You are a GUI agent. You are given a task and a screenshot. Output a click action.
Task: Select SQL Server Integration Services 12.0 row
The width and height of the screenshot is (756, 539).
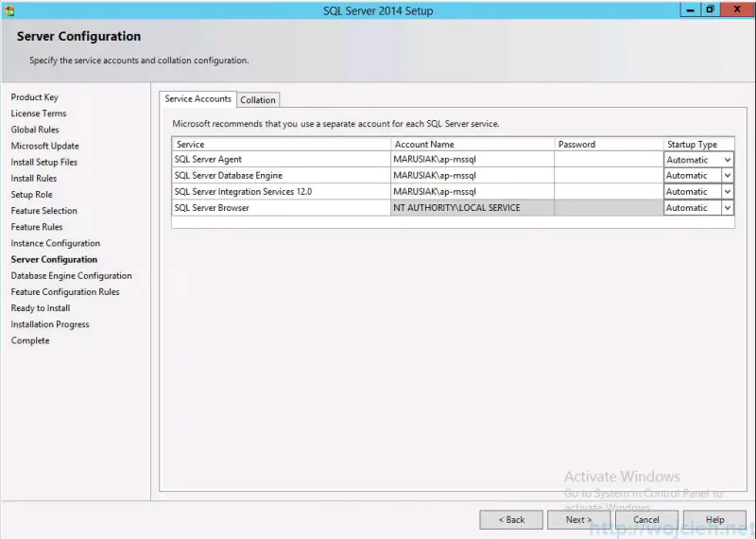point(281,192)
